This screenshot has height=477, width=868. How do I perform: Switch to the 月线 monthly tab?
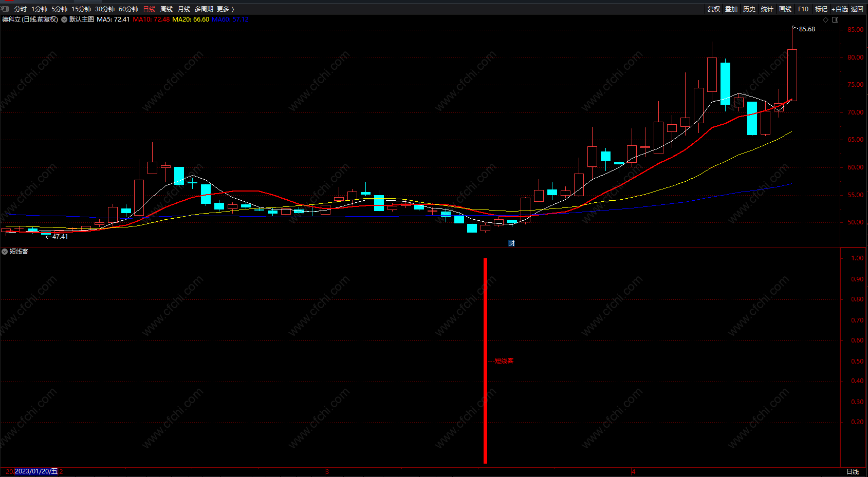(184, 9)
